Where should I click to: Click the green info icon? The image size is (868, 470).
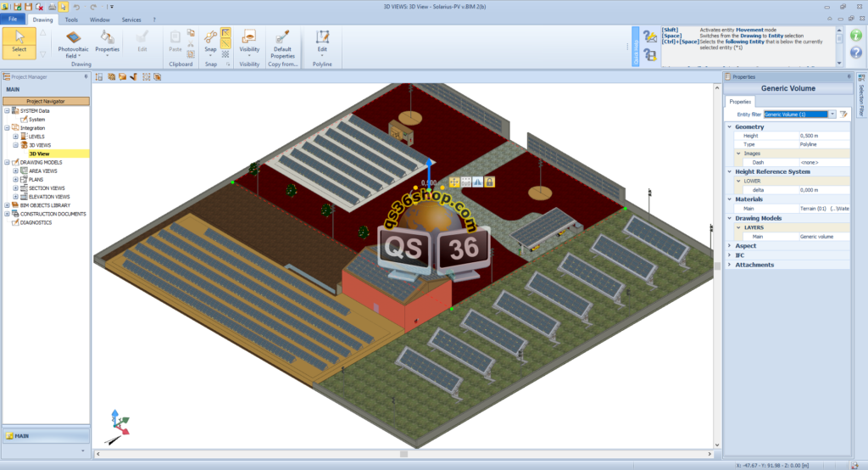click(x=855, y=36)
